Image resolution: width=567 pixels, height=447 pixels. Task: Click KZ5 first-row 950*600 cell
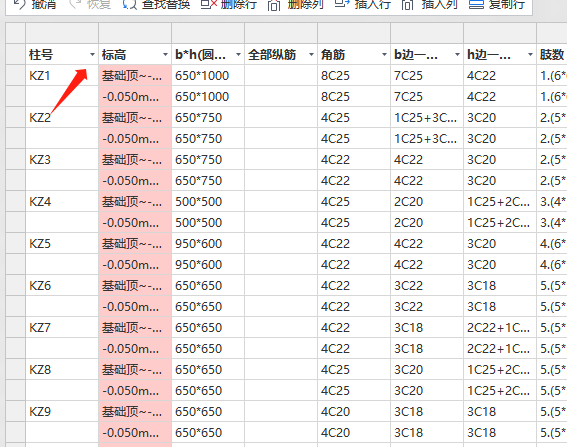coord(208,243)
